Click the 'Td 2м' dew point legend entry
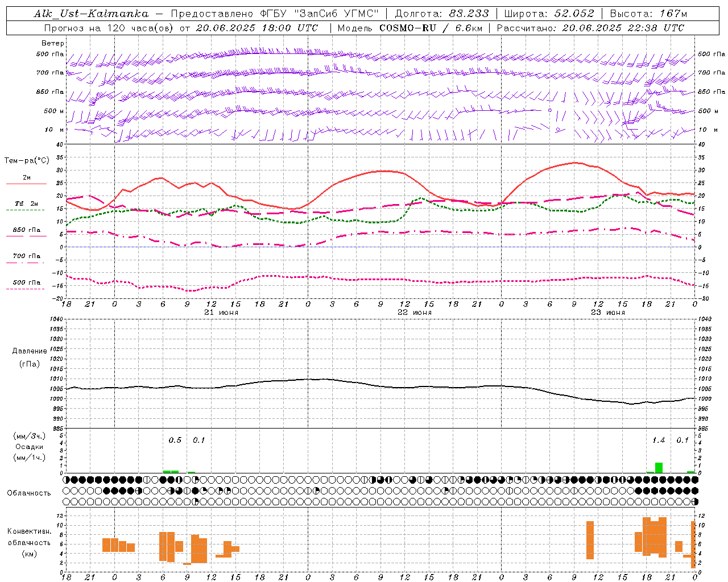This screenshot has height=582, width=728. 26,203
